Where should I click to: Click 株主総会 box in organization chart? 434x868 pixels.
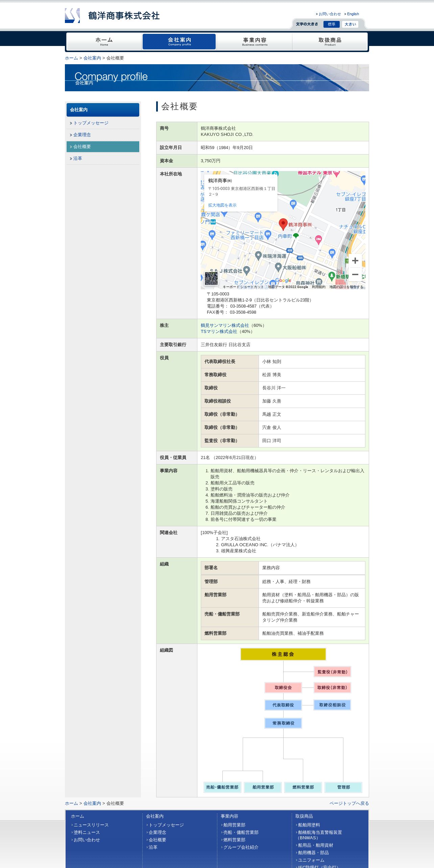tap(283, 654)
